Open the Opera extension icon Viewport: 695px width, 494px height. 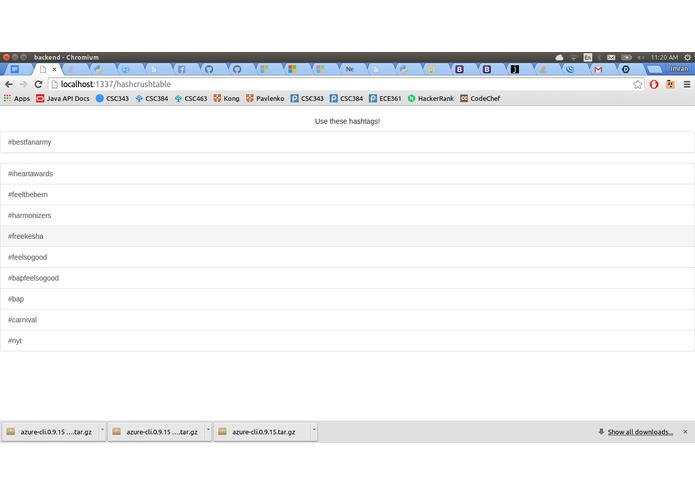[x=654, y=84]
